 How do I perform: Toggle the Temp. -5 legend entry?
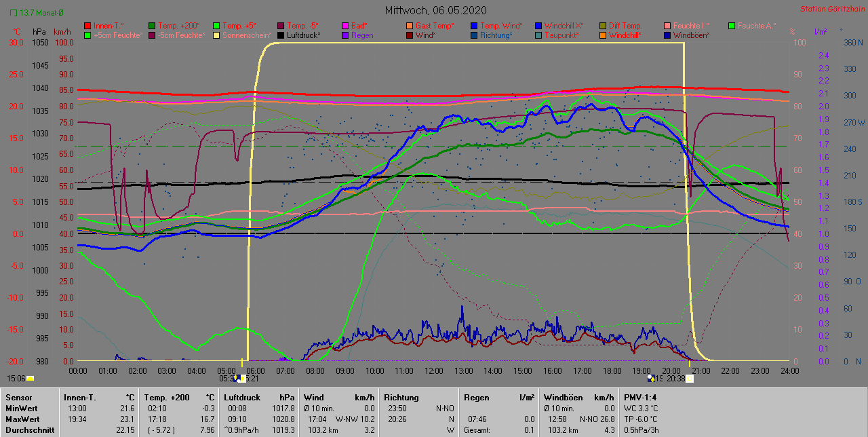[x=299, y=25]
